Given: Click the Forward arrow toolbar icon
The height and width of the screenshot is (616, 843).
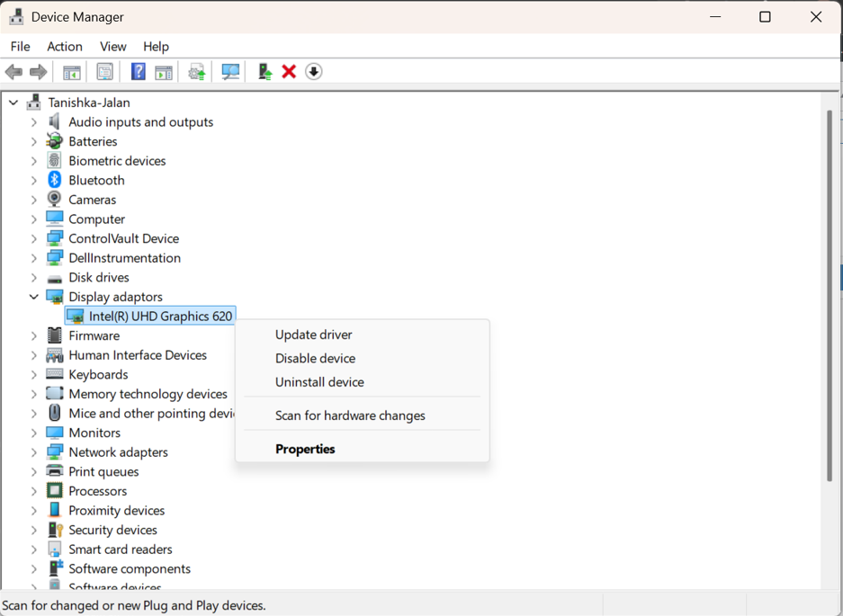Looking at the screenshot, I should tap(38, 71).
